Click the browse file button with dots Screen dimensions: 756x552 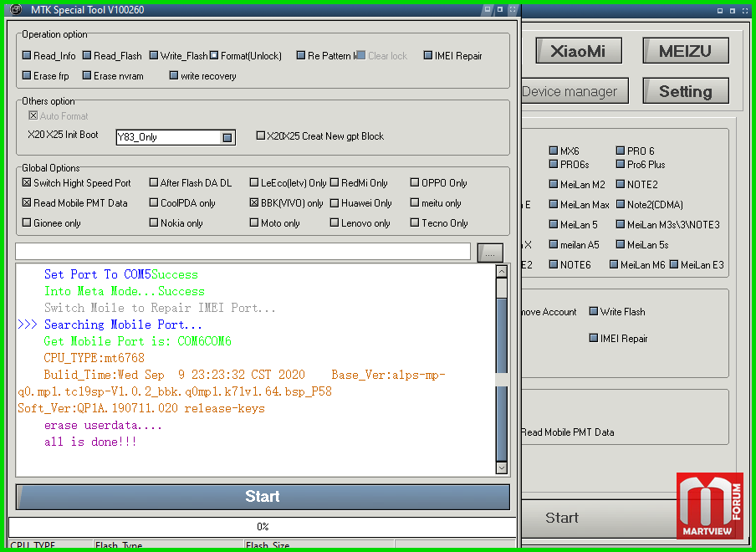(x=490, y=253)
